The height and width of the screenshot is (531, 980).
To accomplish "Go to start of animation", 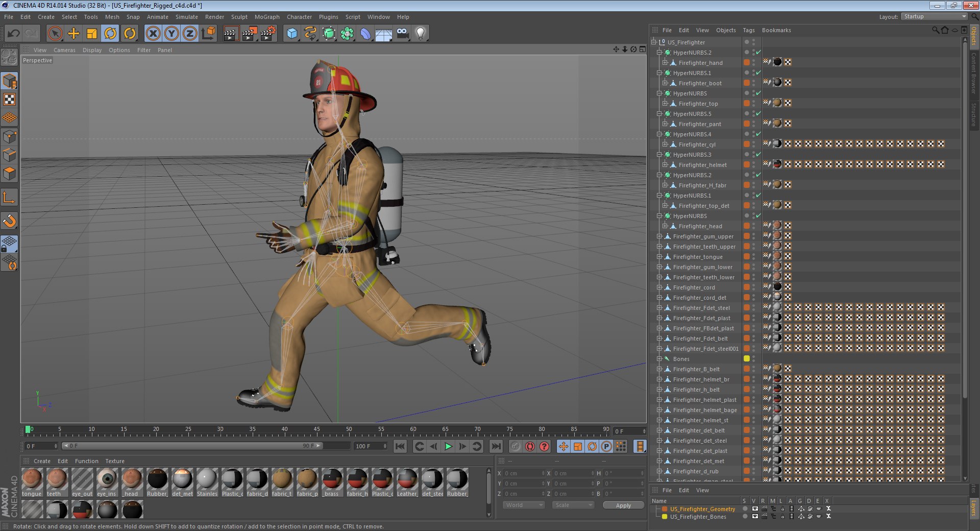I will coord(401,446).
